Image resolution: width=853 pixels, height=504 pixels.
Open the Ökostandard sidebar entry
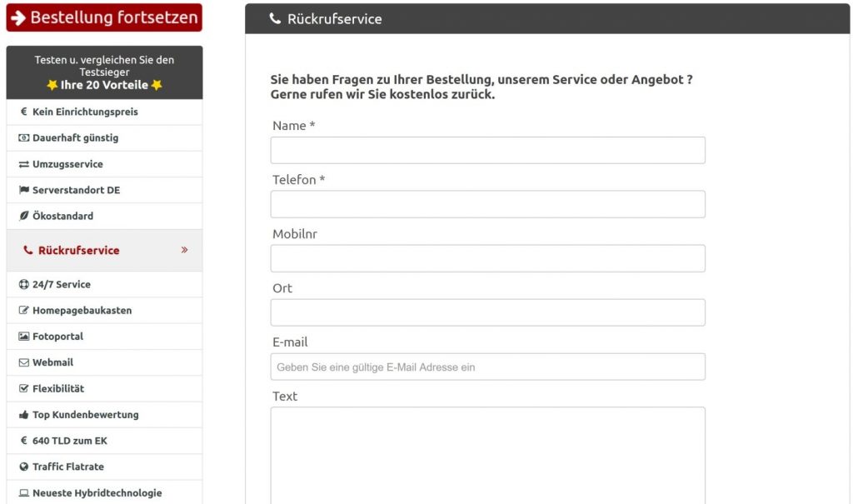click(104, 216)
